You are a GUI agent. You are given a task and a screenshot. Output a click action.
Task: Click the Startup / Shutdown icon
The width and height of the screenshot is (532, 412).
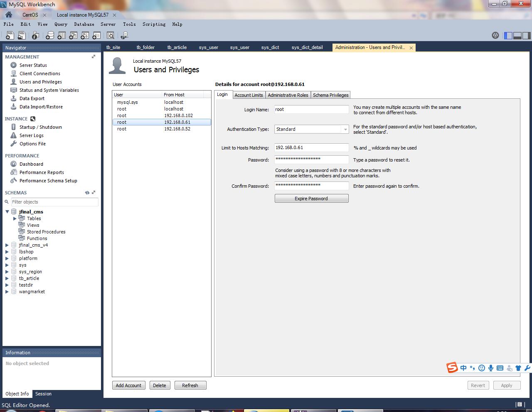pyautogui.click(x=14, y=127)
